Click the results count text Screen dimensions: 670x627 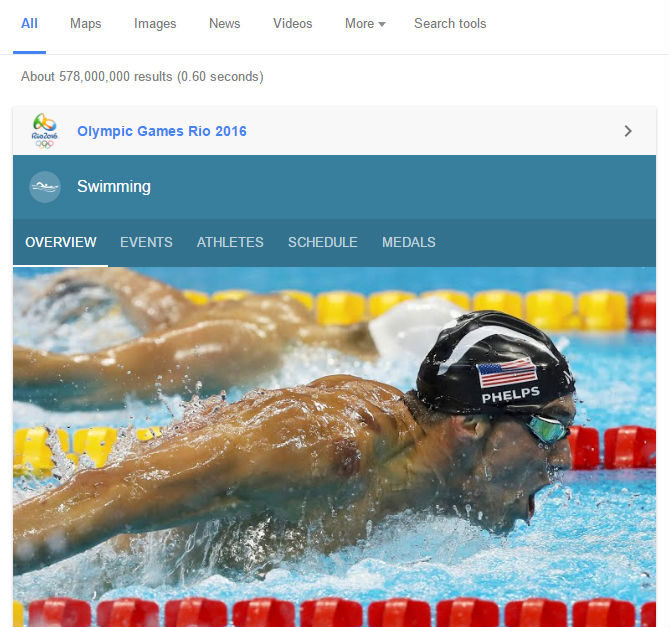pyautogui.click(x=142, y=77)
